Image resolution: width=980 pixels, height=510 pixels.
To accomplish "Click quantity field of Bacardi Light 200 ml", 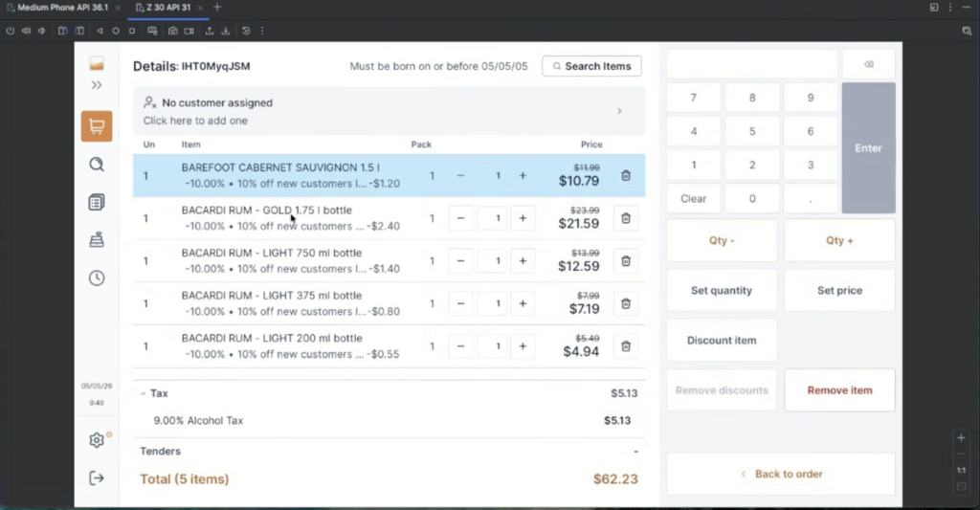I will coord(492,346).
